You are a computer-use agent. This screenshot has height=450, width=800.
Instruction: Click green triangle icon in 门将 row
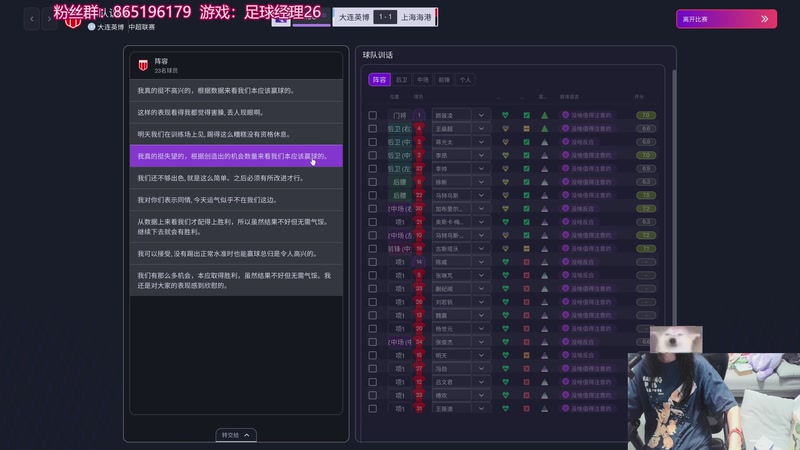click(544, 115)
